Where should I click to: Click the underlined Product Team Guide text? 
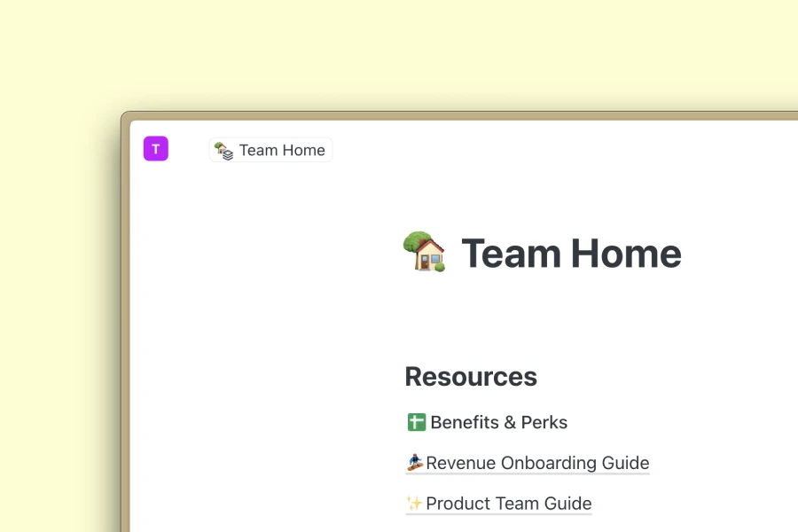pyautogui.click(x=508, y=504)
